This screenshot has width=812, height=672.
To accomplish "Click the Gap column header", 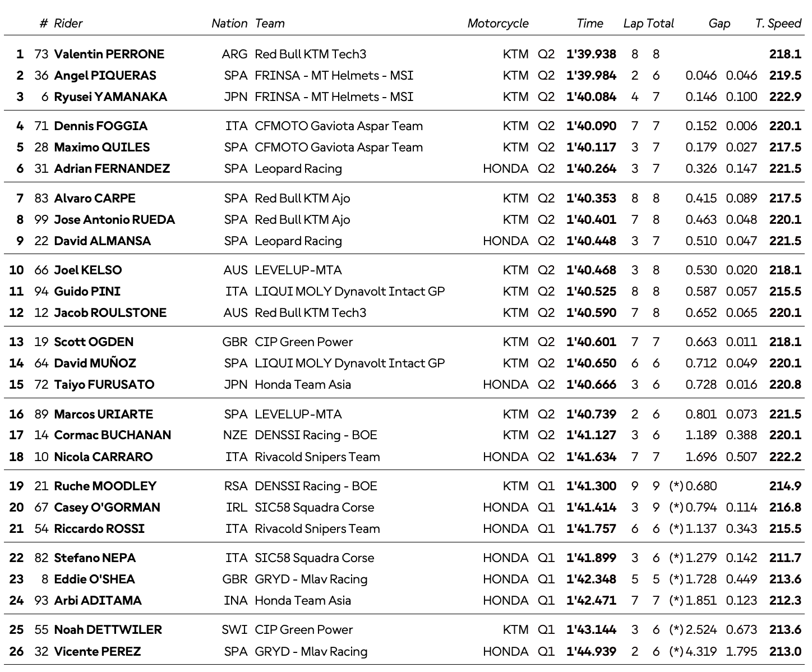I will coord(719,24).
